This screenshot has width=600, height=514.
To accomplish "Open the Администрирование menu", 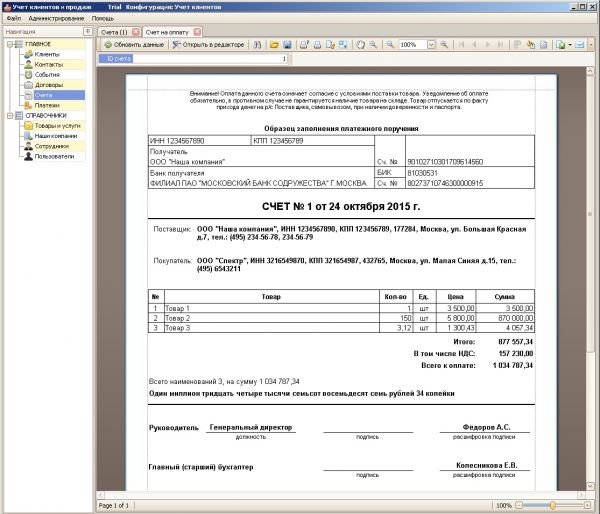I will click(x=56, y=18).
